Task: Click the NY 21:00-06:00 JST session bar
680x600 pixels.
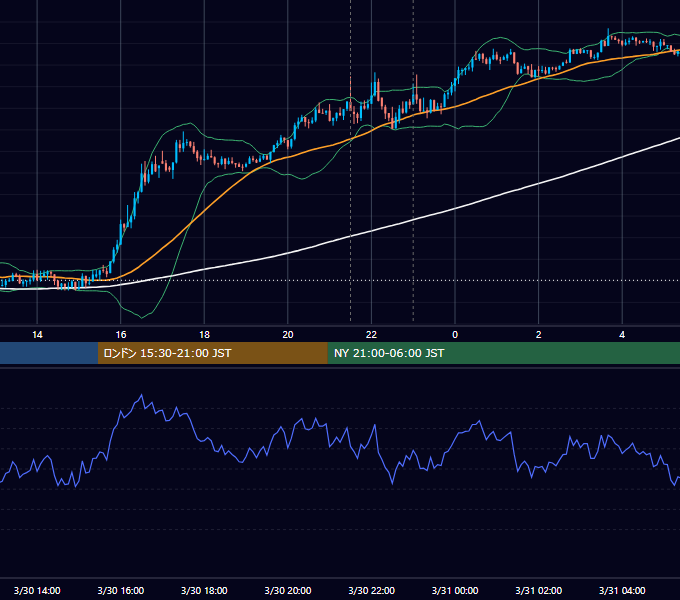Action: (503, 353)
